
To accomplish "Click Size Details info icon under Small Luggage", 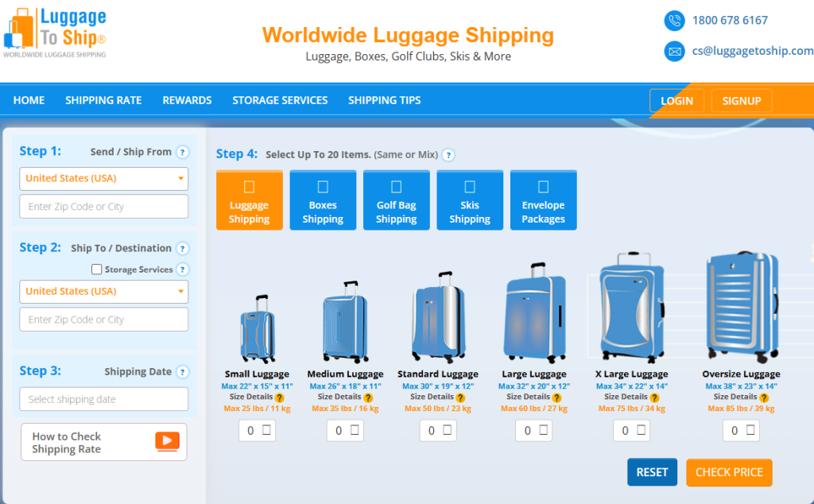I will coord(280,397).
